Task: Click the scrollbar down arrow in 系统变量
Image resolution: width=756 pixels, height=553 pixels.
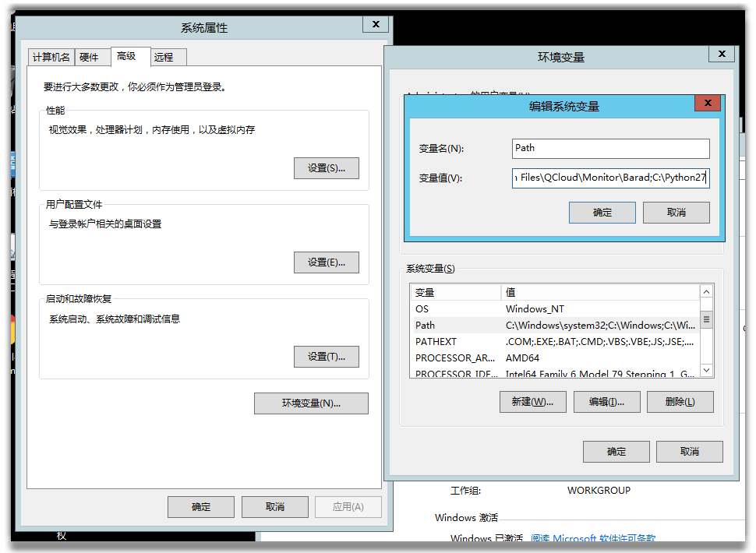Action: (706, 371)
